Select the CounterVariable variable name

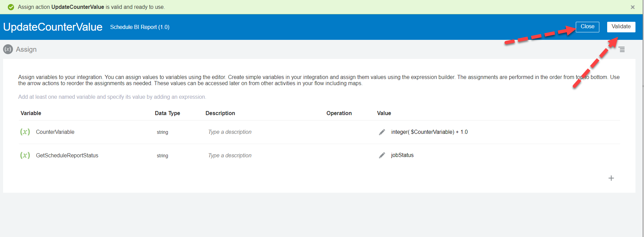click(x=55, y=132)
